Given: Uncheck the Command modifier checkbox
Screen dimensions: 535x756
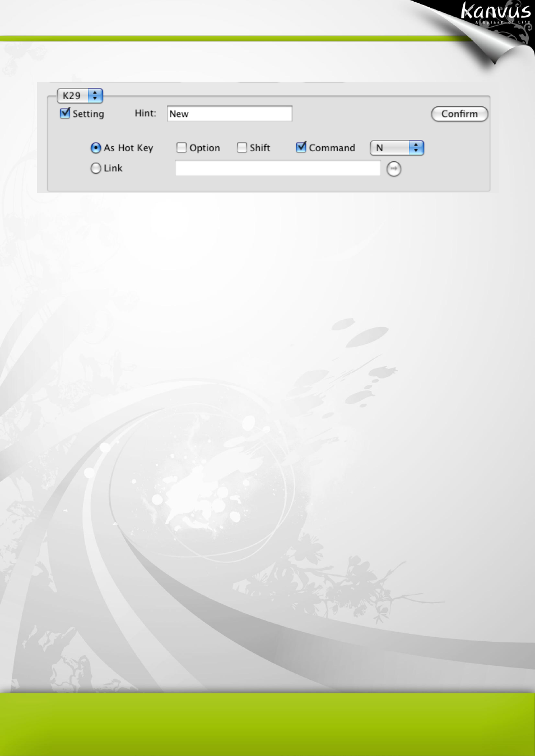Looking at the screenshot, I should click(301, 147).
